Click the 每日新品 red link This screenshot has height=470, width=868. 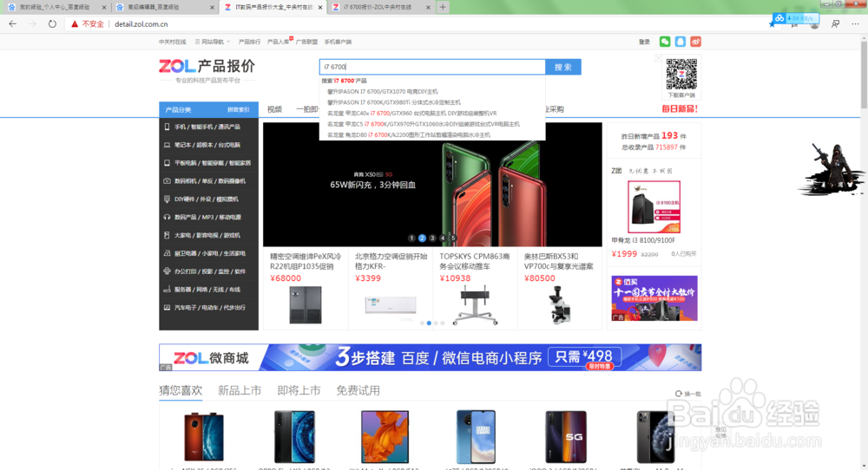click(x=680, y=109)
